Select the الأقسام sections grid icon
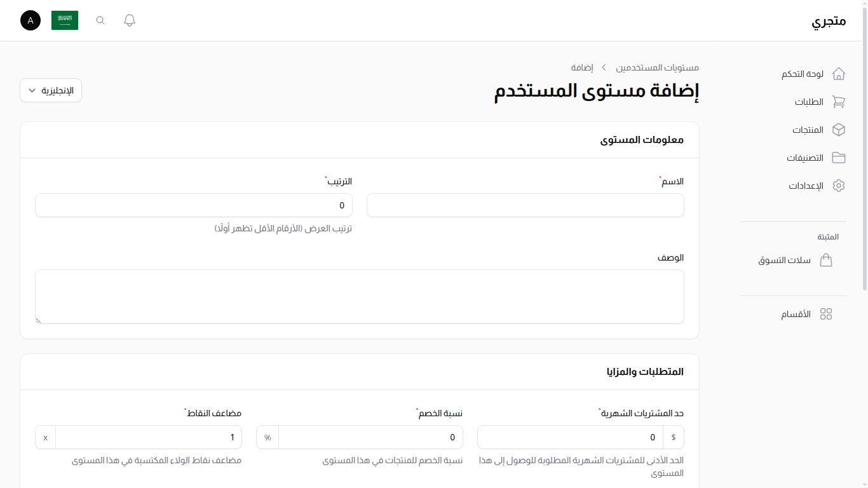This screenshot has width=868, height=488. point(826,313)
